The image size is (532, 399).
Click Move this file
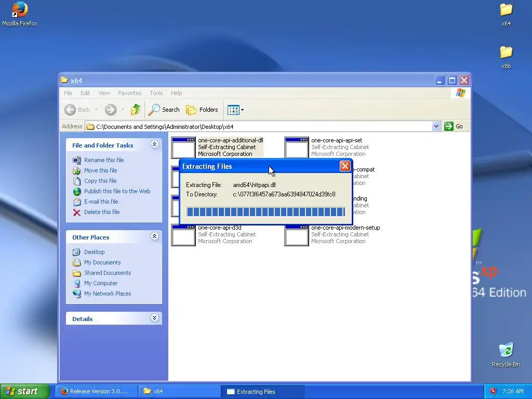[100, 170]
